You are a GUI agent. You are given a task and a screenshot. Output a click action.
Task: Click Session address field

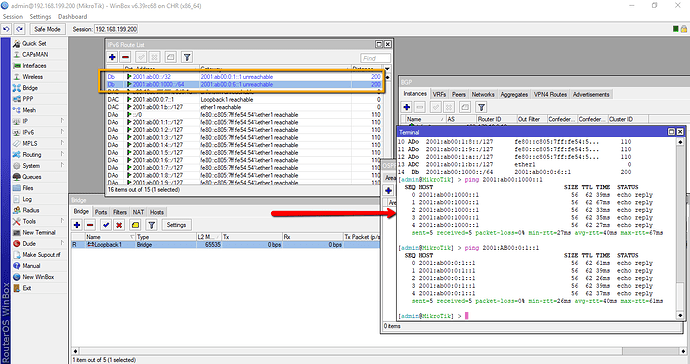[x=116, y=29]
